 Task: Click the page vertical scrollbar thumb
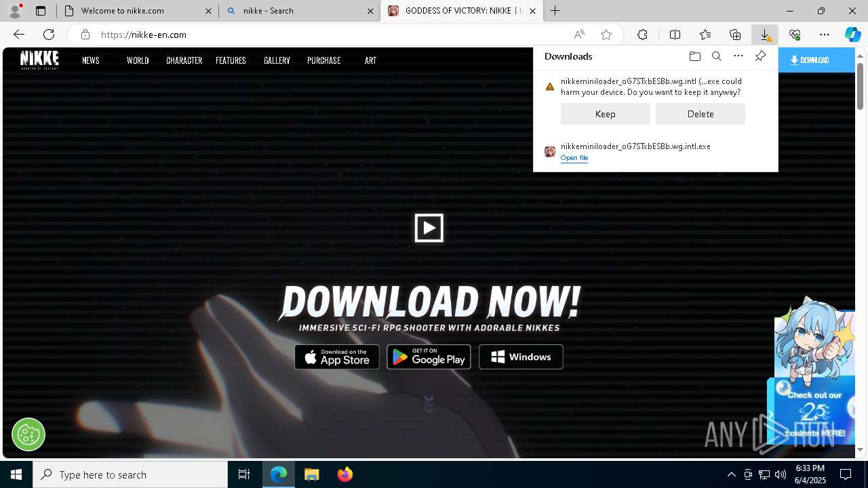861,86
